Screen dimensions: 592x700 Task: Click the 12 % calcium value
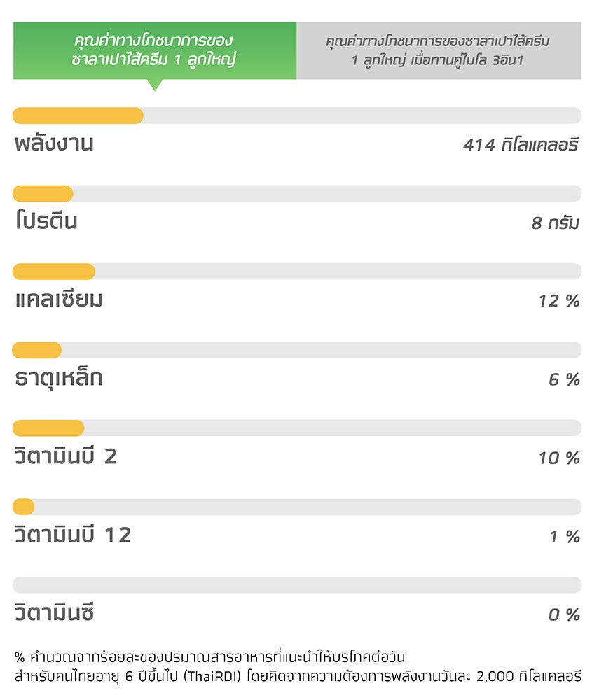[559, 301]
